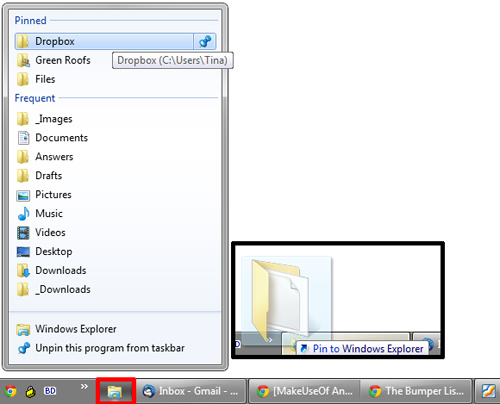The width and height of the screenshot is (500, 404).
Task: Switch to Inbox - Gmail taskbar window
Action: 191,391
